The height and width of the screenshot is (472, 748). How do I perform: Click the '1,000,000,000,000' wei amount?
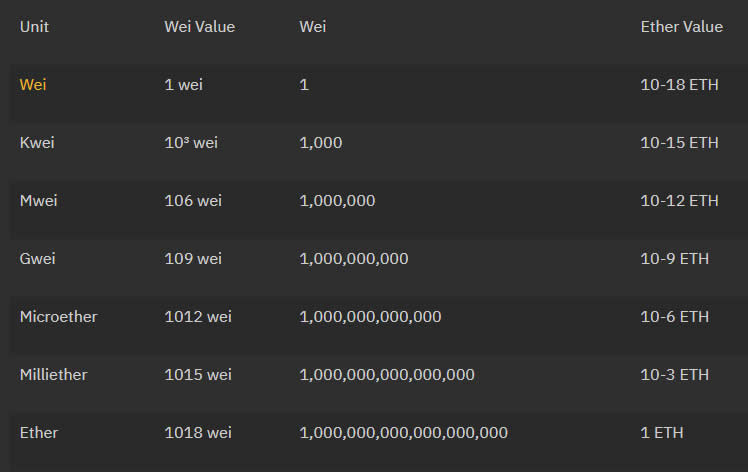coord(370,317)
